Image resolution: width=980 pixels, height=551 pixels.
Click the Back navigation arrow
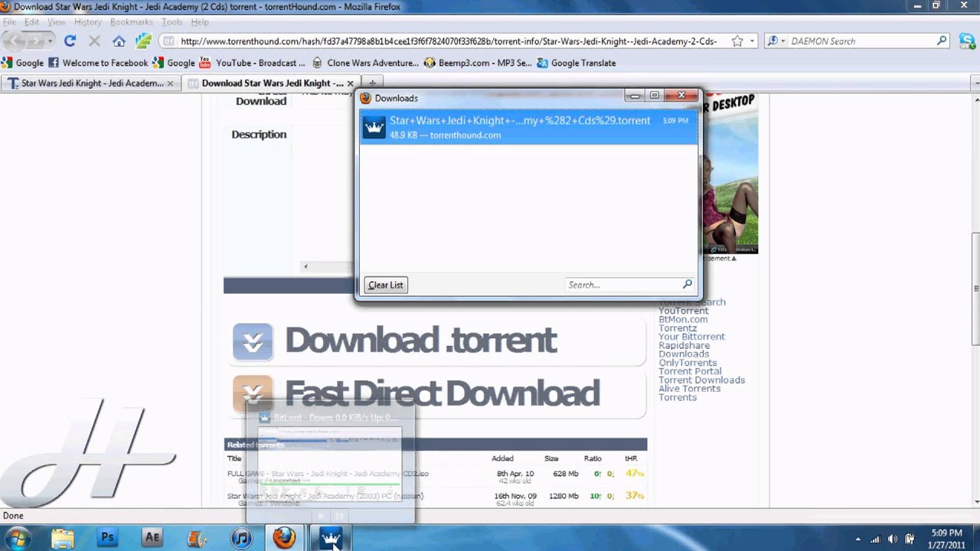(15, 41)
